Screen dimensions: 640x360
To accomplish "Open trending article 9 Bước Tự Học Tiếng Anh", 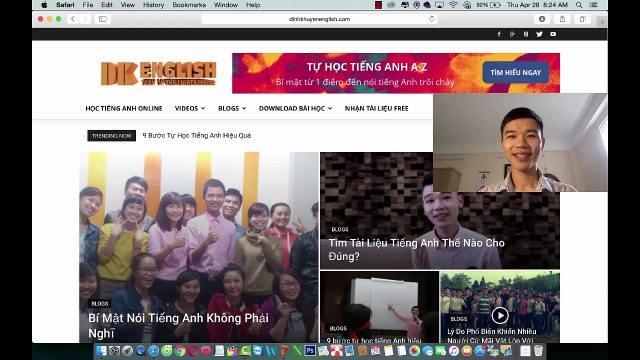I will [x=197, y=136].
